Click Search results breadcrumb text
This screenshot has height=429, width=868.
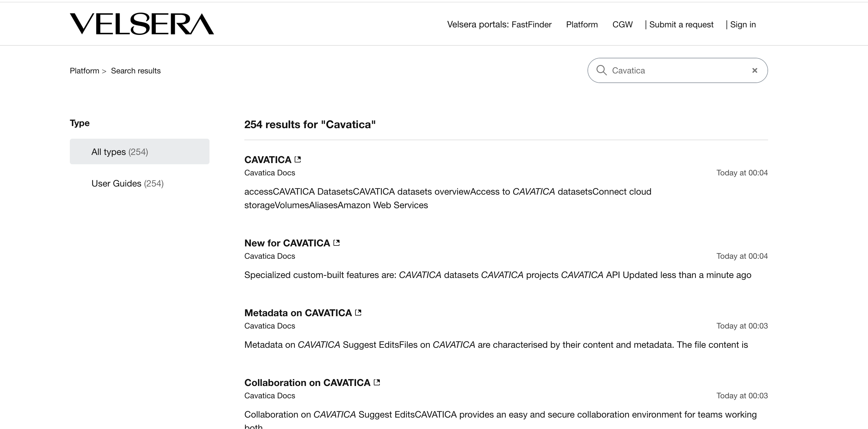pyautogui.click(x=136, y=71)
